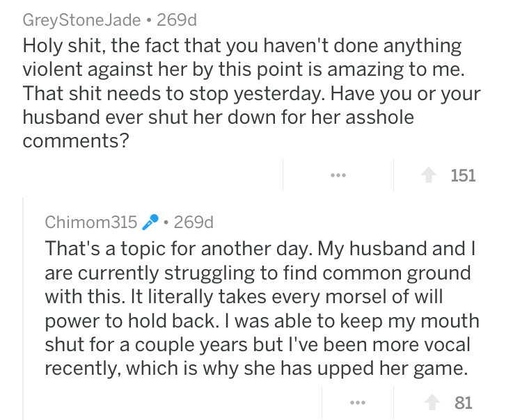The width and height of the screenshot is (513, 420).
Task: Tap 'struggling to find common ground' in the reply
Action: [x=317, y=273]
